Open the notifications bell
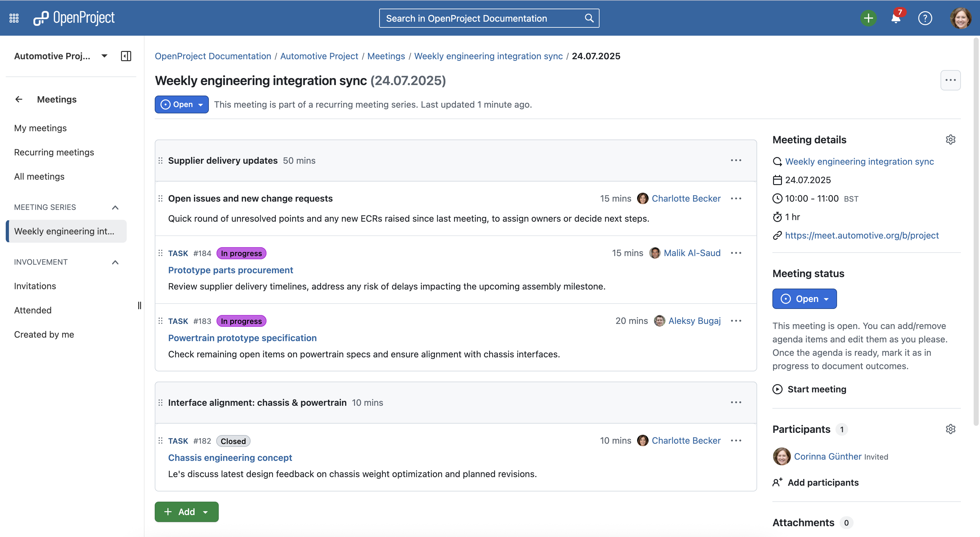This screenshot has height=537, width=980. [x=896, y=18]
